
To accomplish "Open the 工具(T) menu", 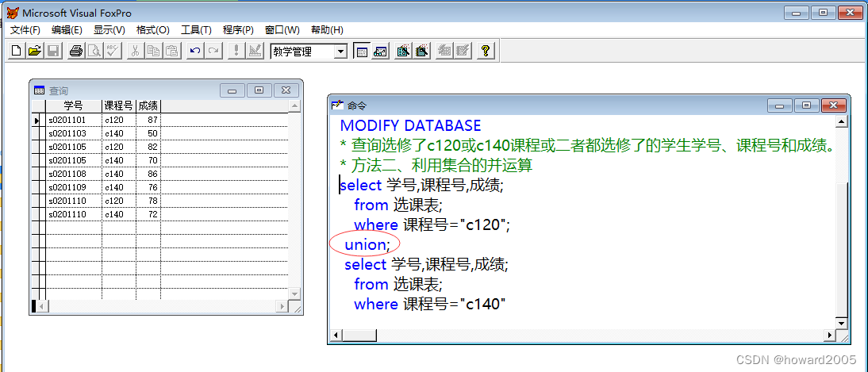I will (x=197, y=30).
